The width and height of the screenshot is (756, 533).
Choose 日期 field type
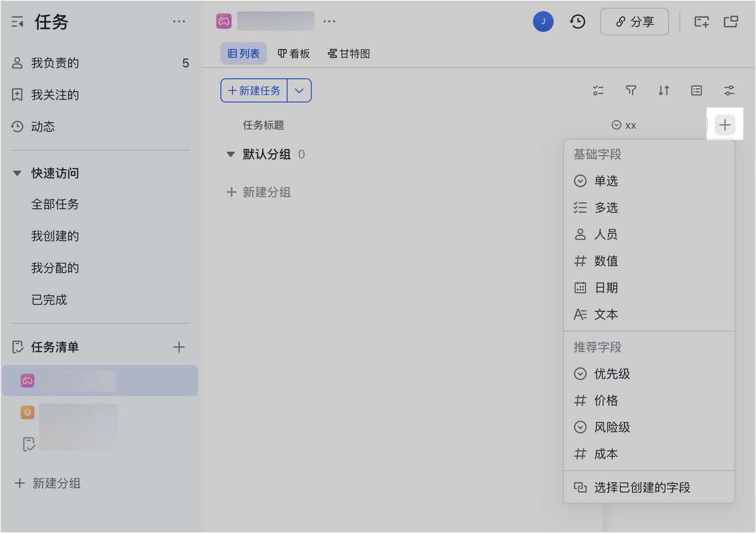(649, 288)
